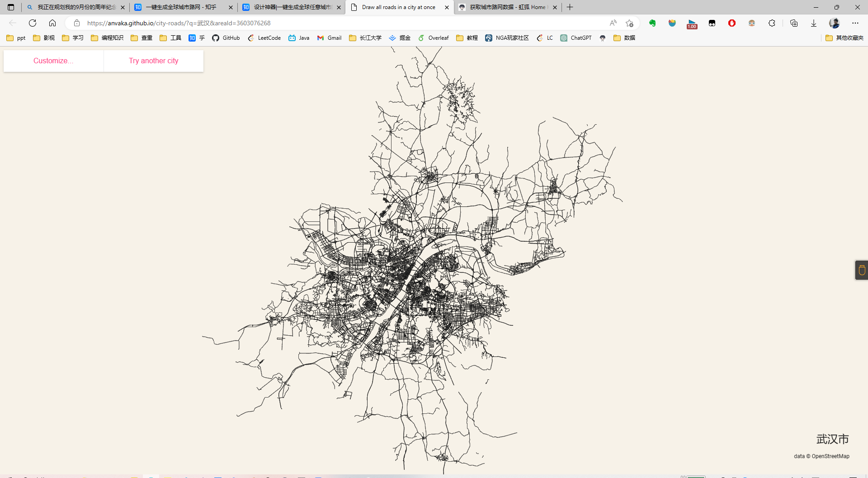Open the Downloads panel

(x=813, y=23)
